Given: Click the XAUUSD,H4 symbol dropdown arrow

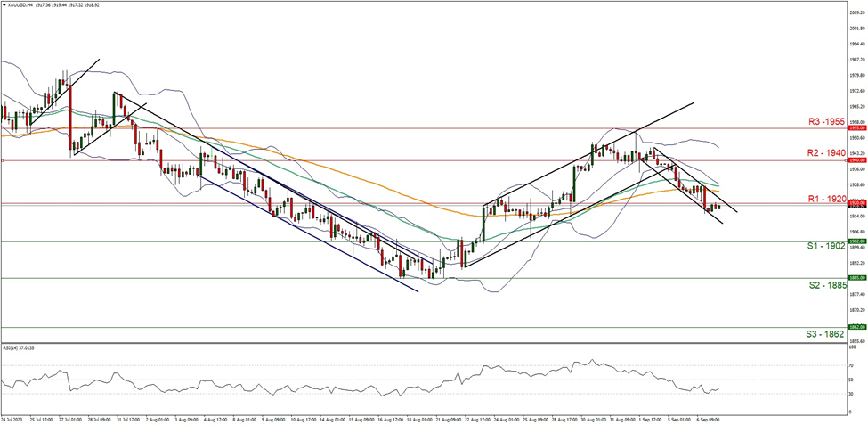Looking at the screenshot, I should point(4,4).
